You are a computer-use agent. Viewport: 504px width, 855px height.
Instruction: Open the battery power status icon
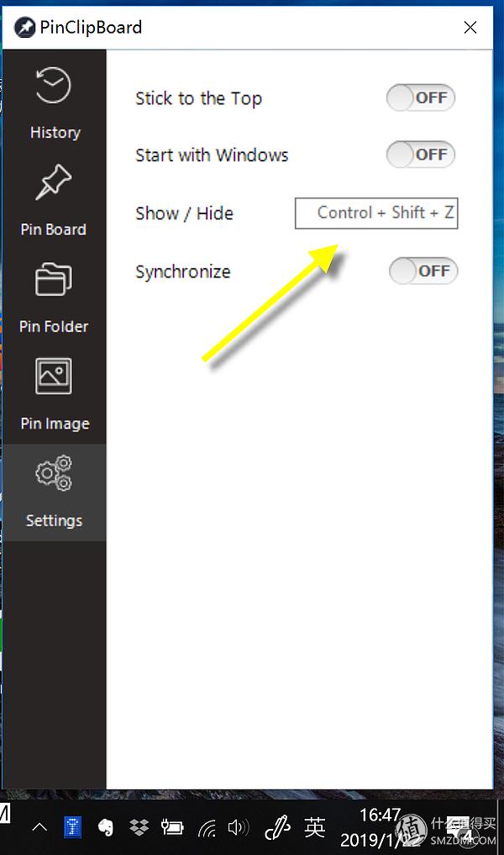pyautogui.click(x=172, y=828)
